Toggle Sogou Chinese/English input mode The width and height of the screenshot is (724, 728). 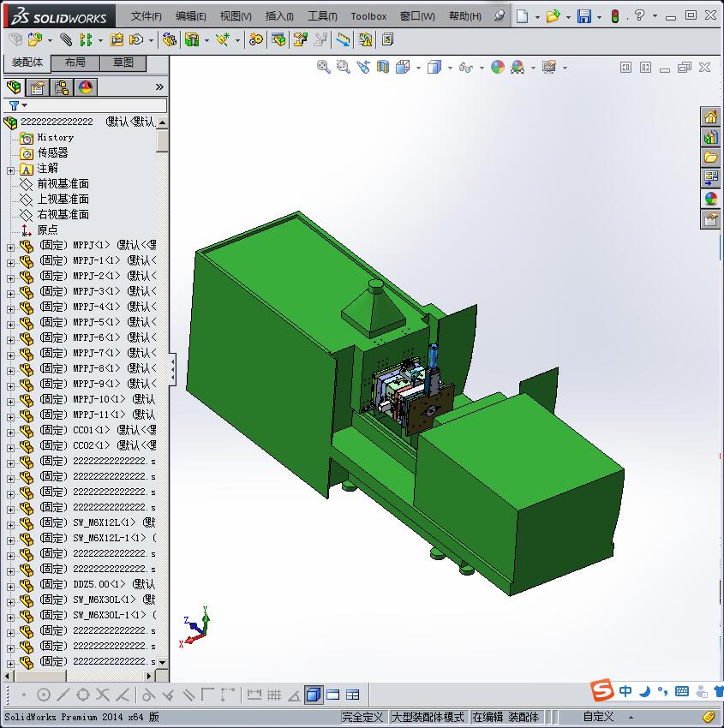coord(625,692)
